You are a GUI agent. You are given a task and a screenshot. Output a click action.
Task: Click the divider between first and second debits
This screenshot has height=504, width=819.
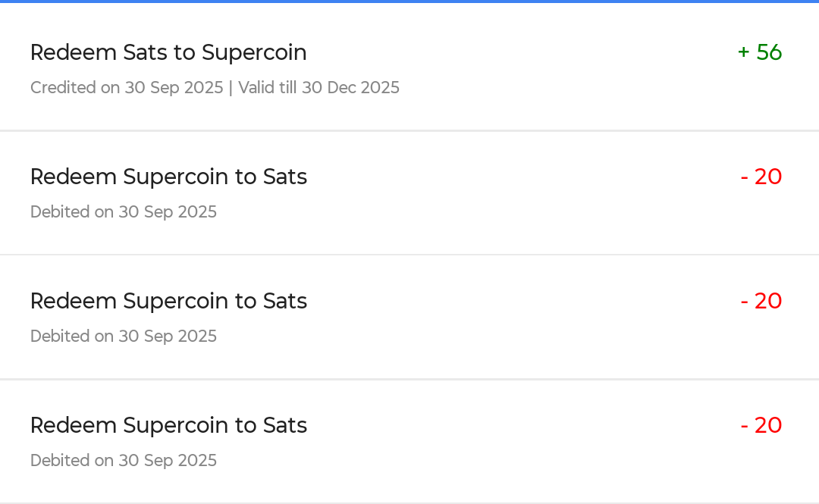409,255
